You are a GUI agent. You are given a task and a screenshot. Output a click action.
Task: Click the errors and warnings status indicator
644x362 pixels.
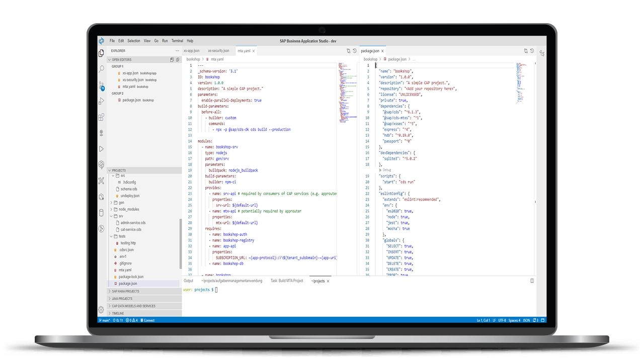click(132, 320)
